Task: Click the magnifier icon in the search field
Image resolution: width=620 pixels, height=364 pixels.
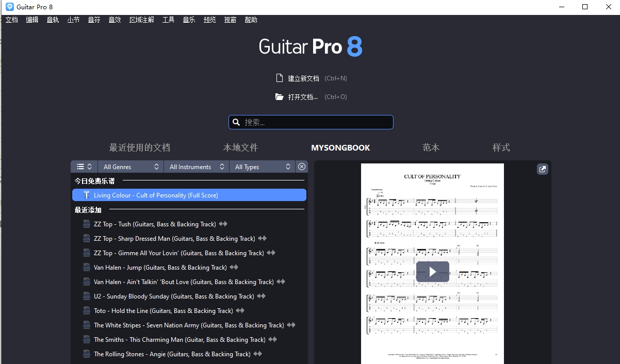Action: click(236, 122)
